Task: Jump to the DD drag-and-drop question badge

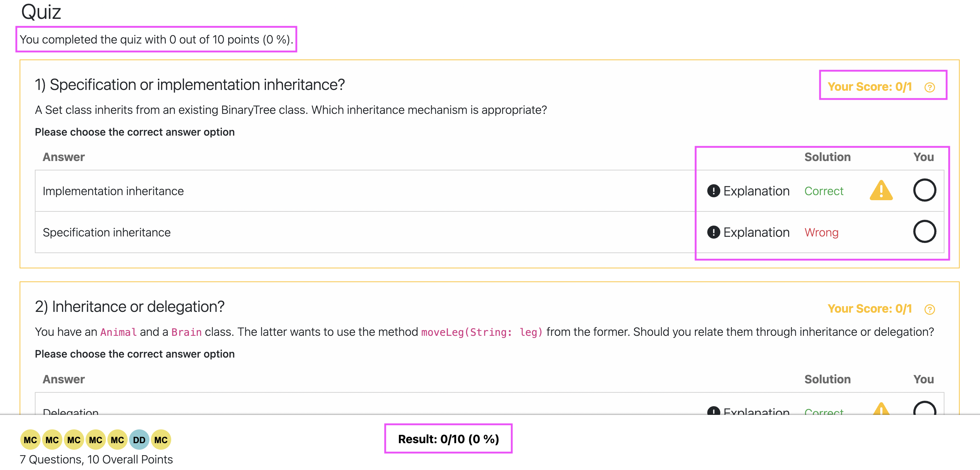Action: (139, 440)
